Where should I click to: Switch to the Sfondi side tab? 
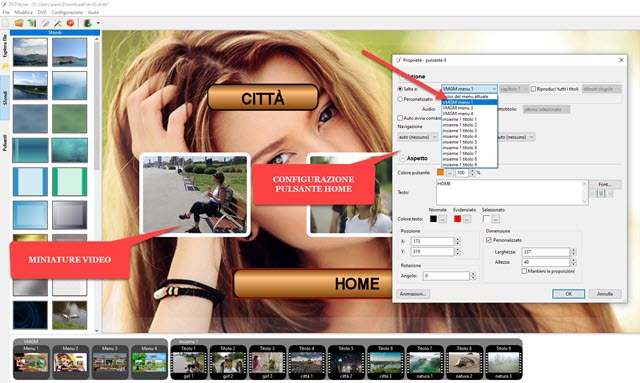point(5,98)
